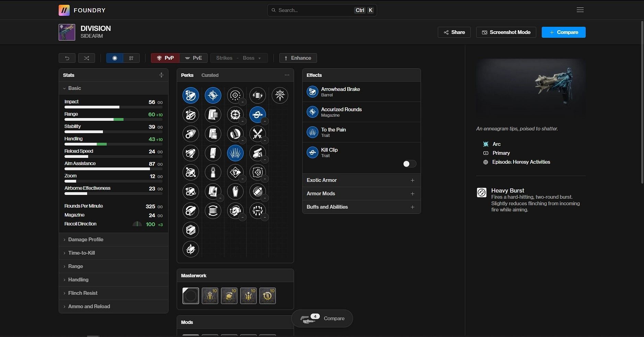The height and width of the screenshot is (337, 644).
Task: Click the Heavy Burst frame icon
Action: point(481,193)
